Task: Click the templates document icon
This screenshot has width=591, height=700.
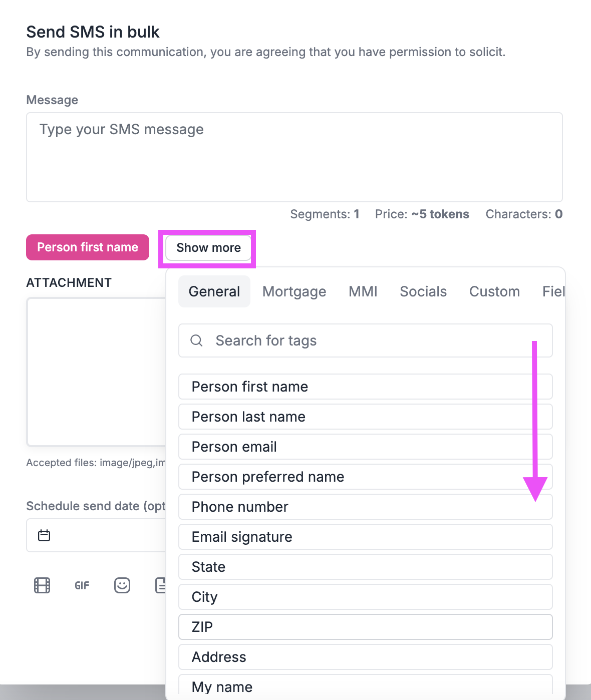Action: click(x=161, y=585)
